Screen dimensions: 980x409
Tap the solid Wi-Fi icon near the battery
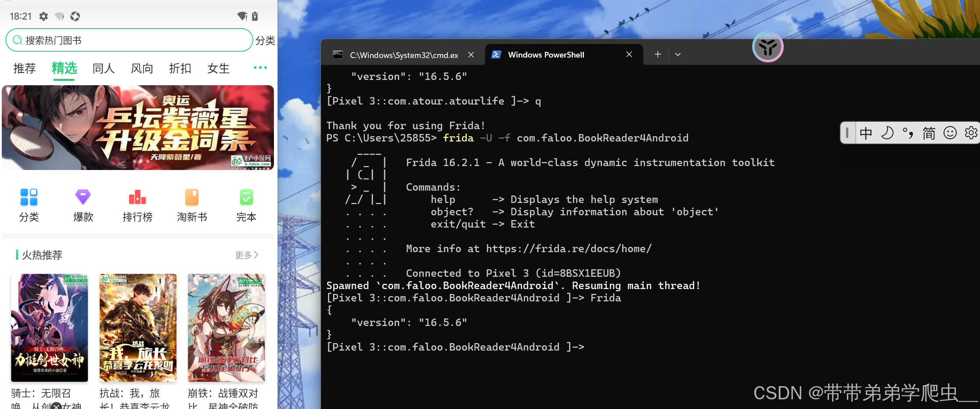click(242, 16)
